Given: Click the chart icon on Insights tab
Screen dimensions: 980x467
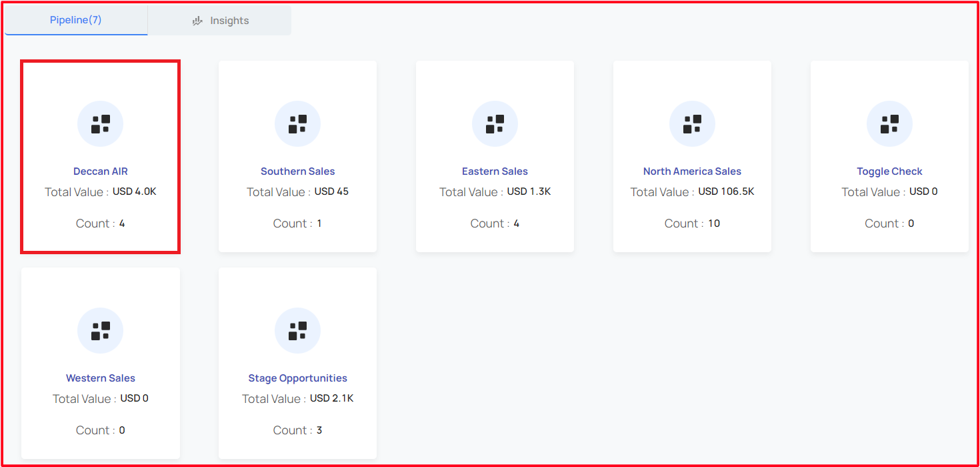Looking at the screenshot, I should click(197, 21).
